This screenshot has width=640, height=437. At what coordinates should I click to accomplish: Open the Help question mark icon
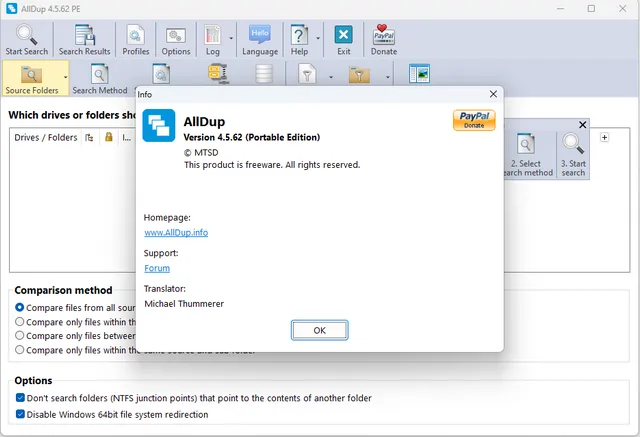pyautogui.click(x=299, y=35)
